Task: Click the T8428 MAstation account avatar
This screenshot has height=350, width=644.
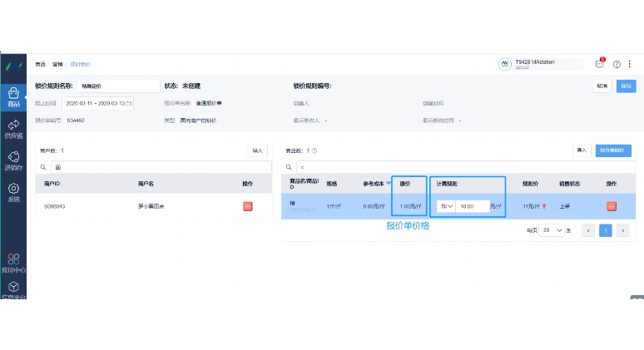Action: [504, 64]
